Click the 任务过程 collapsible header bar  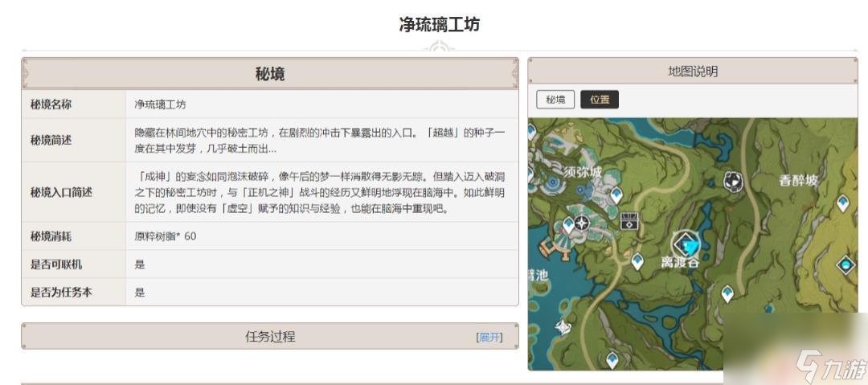270,337
